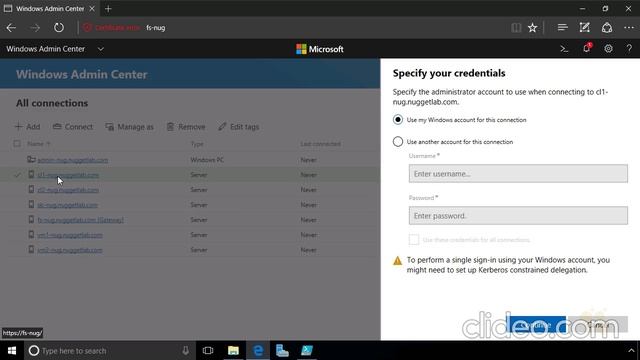Image resolution: width=640 pixels, height=360 pixels.
Task: Close the Windows Admin Center tab
Action: click(92, 9)
